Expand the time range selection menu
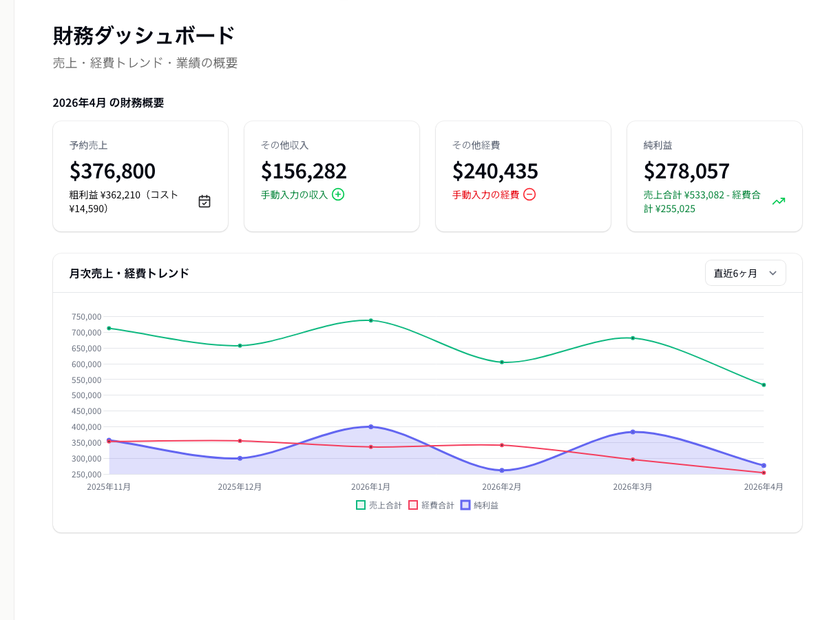Screen dimensions: 840x620 click(746, 273)
